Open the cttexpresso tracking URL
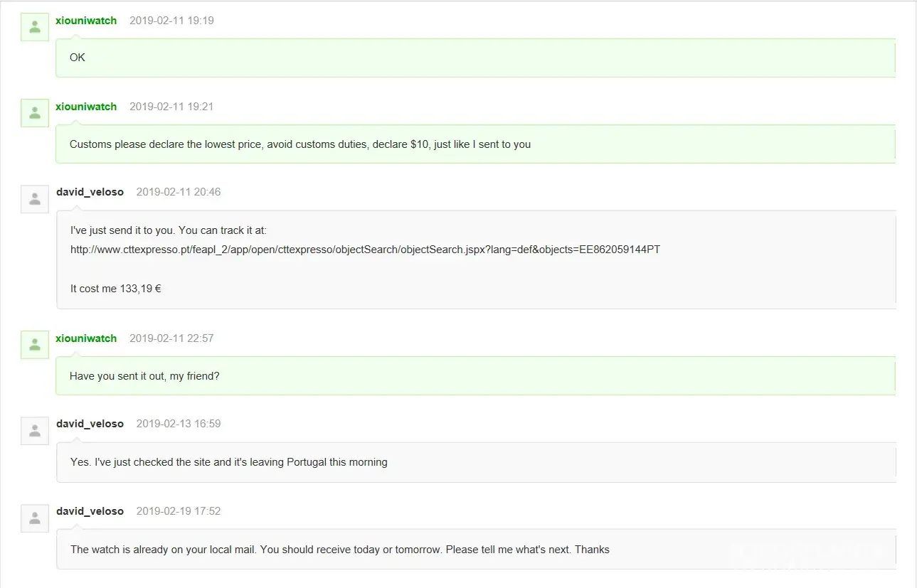 pos(365,250)
